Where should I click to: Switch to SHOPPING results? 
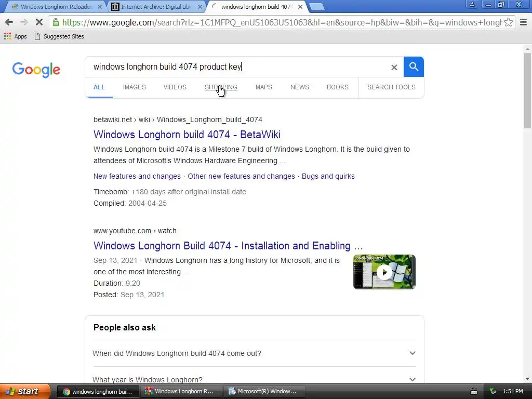click(x=221, y=87)
